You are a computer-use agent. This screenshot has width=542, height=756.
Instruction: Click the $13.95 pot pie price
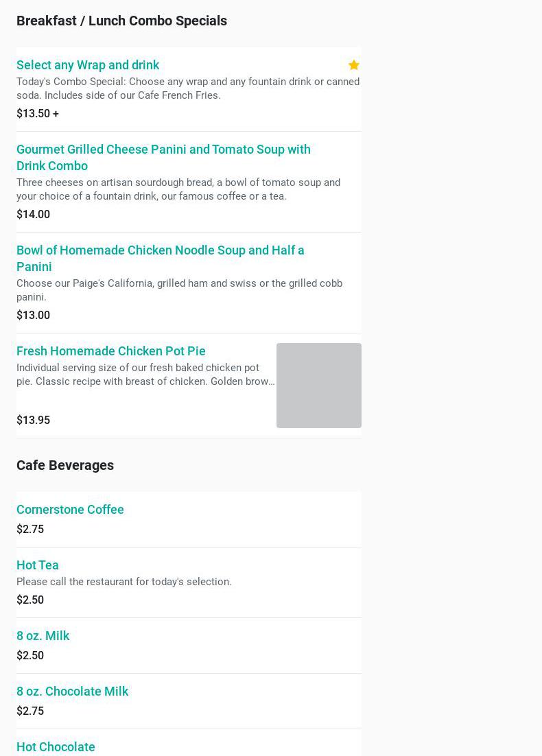(33, 421)
